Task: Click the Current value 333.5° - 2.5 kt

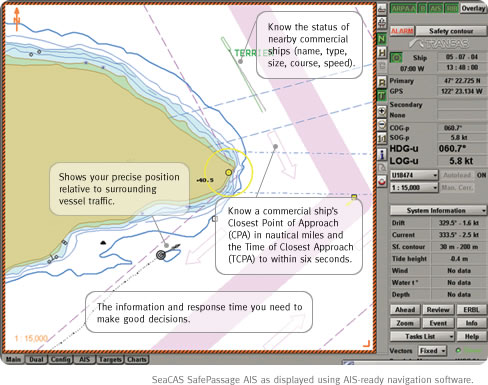Action: (459, 235)
